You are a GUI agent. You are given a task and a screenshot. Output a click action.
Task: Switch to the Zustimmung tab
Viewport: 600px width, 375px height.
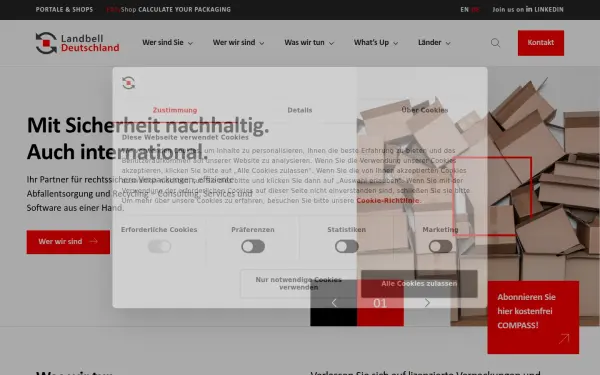pyautogui.click(x=175, y=110)
